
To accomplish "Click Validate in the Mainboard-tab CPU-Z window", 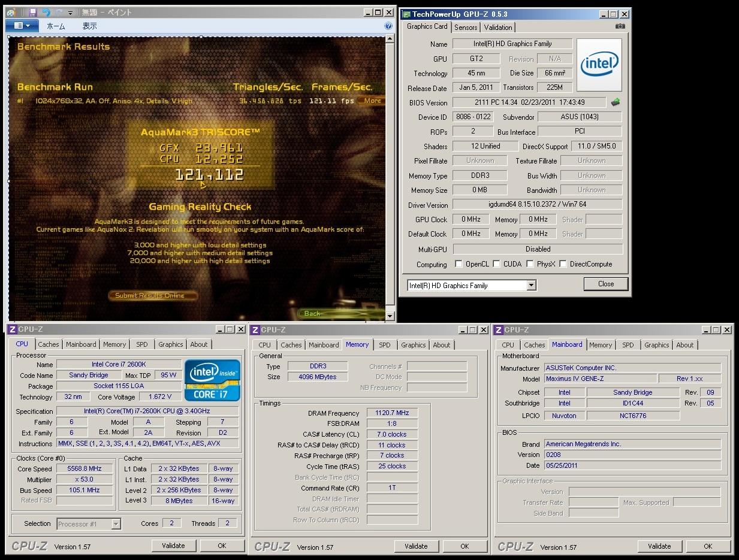I will click(x=659, y=546).
